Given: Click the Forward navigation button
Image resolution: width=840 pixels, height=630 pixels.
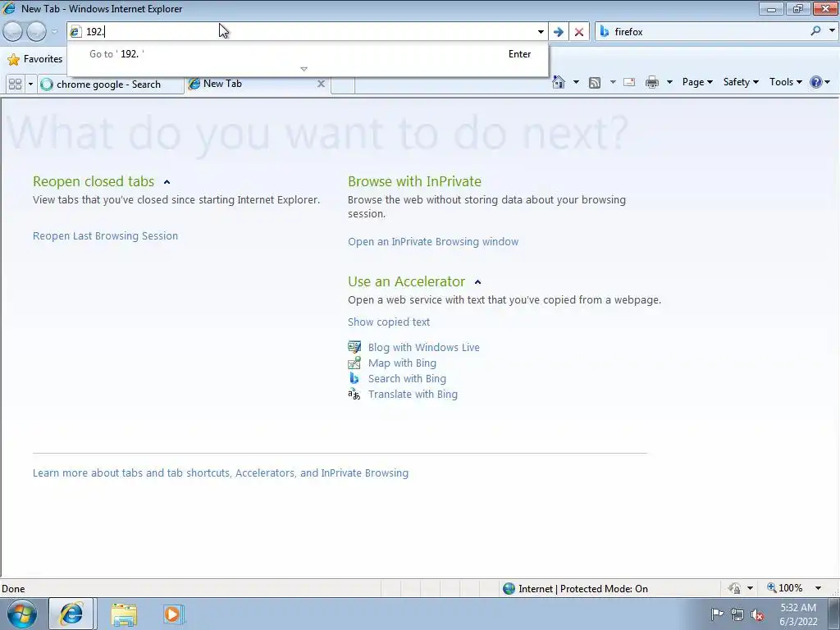Looking at the screenshot, I should 36,32.
